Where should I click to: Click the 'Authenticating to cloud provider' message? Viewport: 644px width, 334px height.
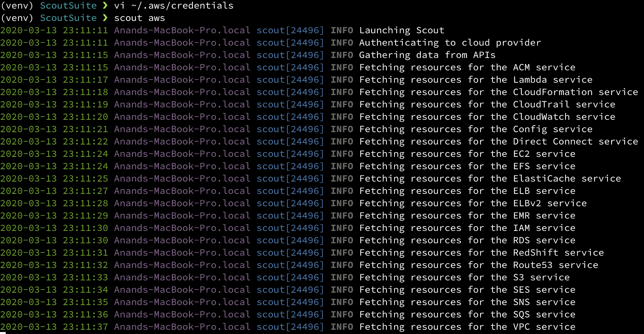450,43
